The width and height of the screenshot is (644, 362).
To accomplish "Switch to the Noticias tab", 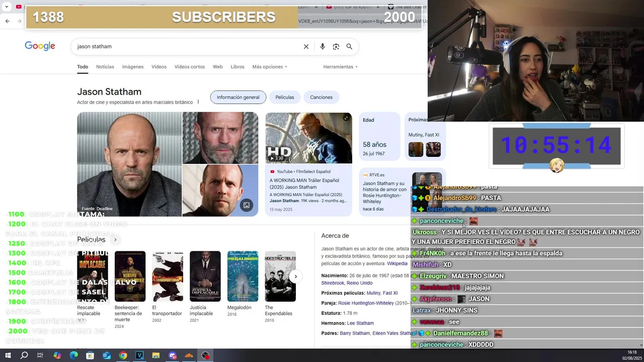I will (105, 67).
